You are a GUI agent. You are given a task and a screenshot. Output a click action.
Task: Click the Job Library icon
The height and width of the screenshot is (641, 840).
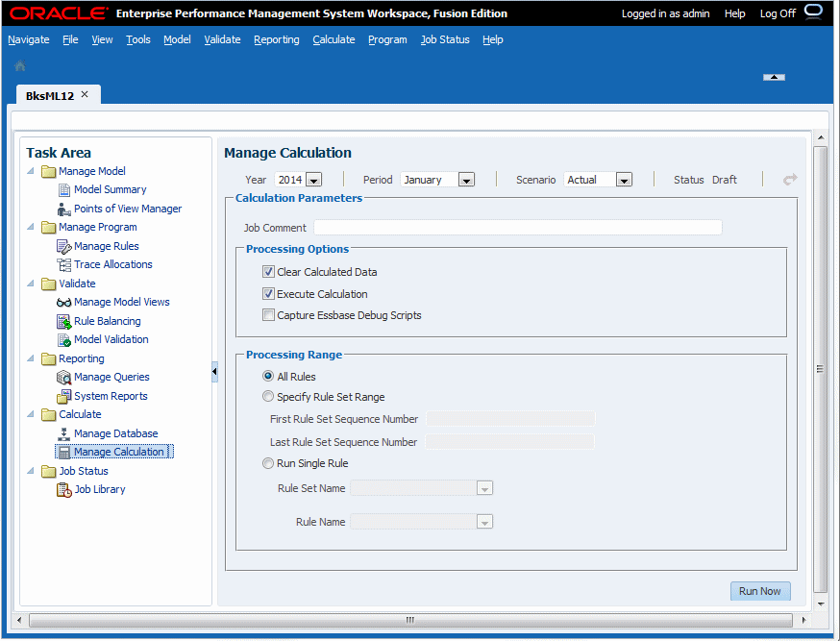(63, 490)
